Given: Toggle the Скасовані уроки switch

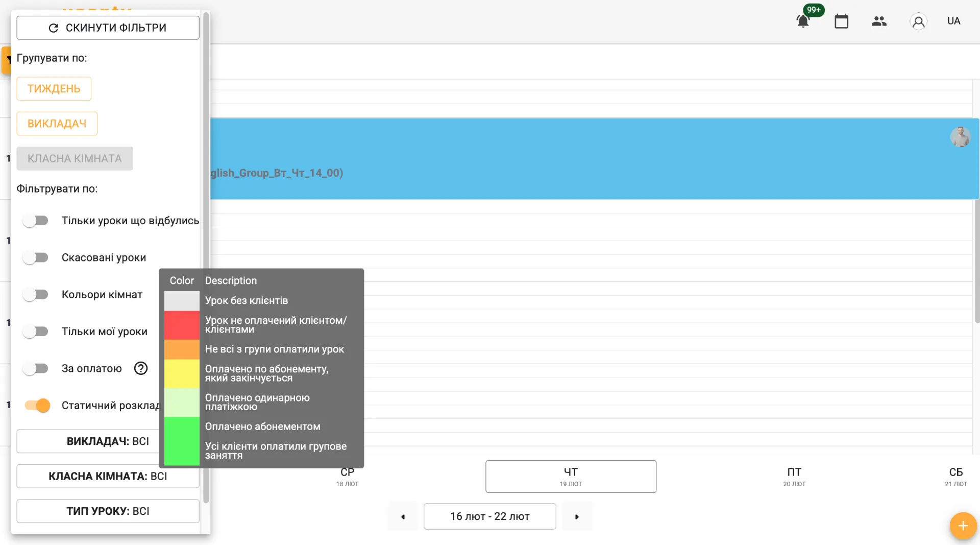Looking at the screenshot, I should [35, 257].
